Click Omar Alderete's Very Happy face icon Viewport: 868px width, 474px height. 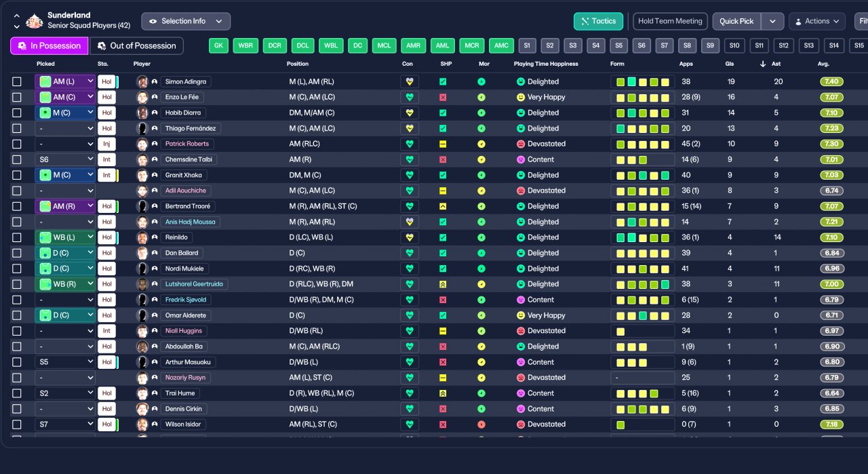(x=521, y=315)
